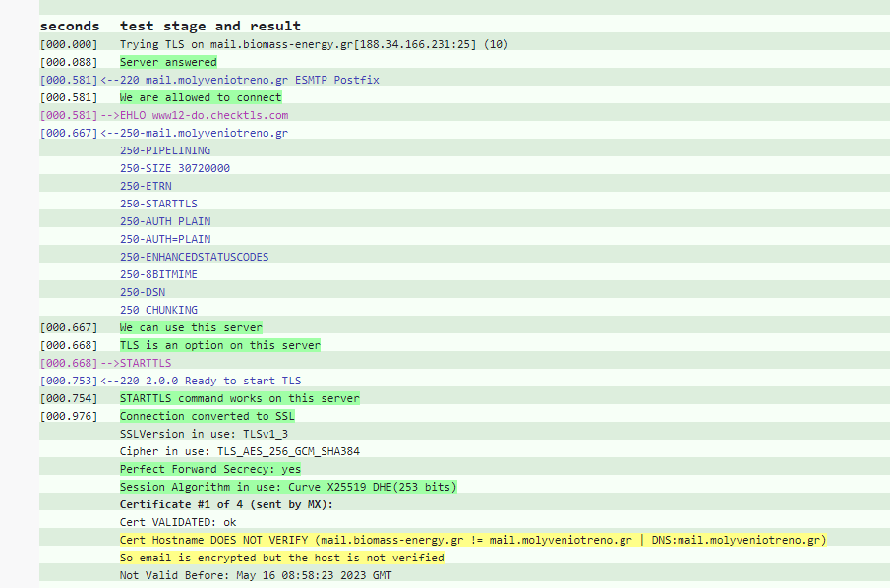
Task: Click the "250-ETRN" line
Action: [x=146, y=186]
